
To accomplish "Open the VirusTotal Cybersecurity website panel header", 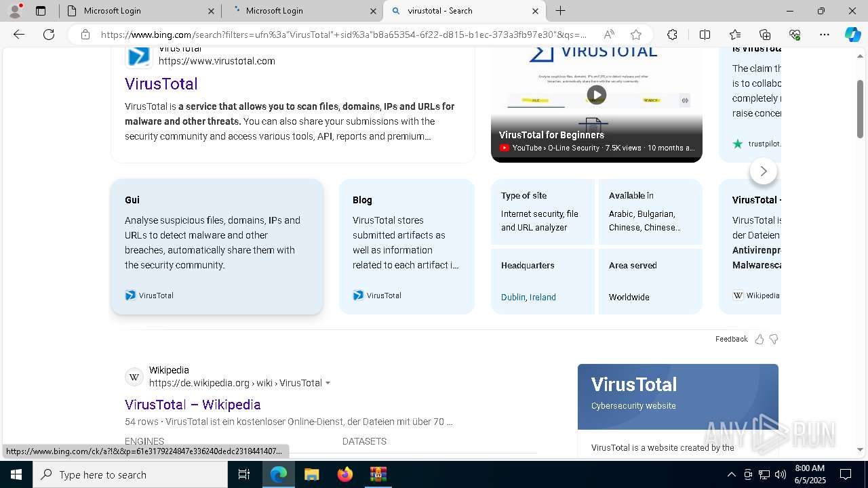I will tap(678, 396).
